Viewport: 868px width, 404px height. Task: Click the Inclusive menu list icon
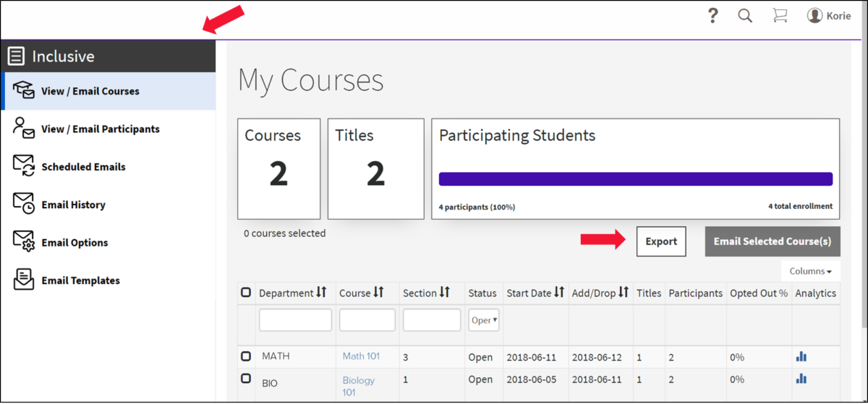(x=17, y=56)
